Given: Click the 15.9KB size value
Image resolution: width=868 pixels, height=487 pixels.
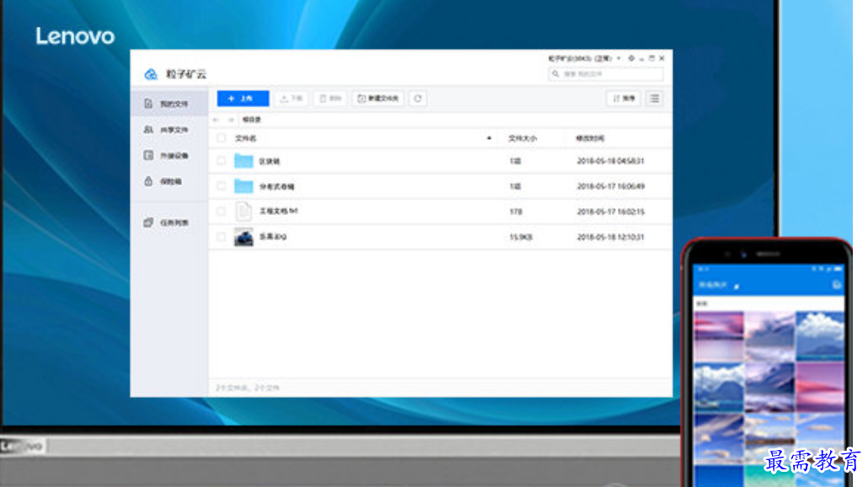Looking at the screenshot, I should tap(521, 237).
